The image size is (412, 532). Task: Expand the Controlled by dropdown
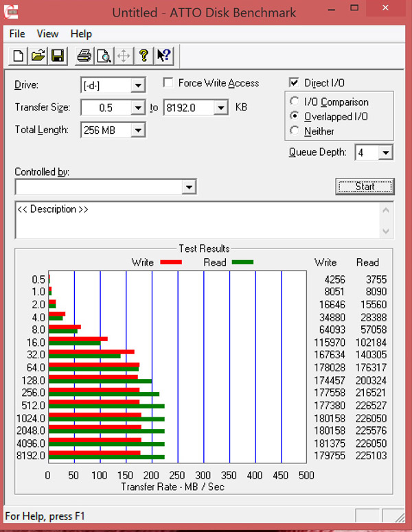[x=189, y=187]
